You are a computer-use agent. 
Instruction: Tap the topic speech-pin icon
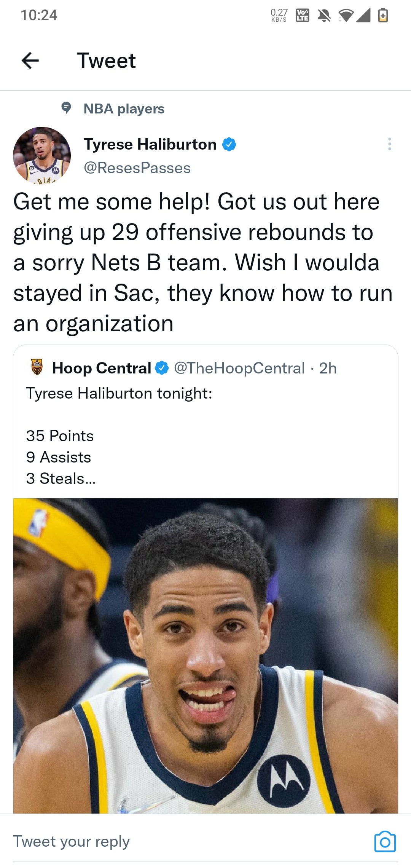pyautogui.click(x=66, y=108)
